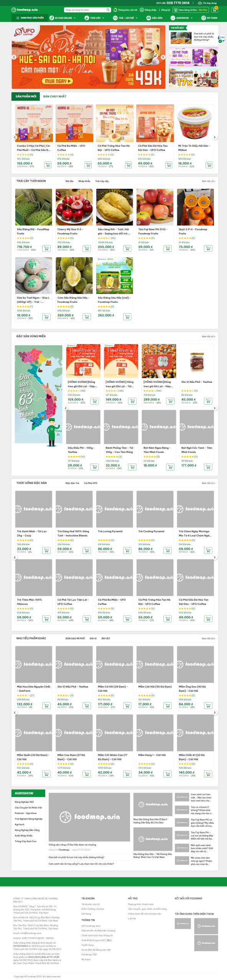This screenshot has height=980, width=227.
Task: Add 'Mì Trộn Tô Giấy Hải Sản' to cart
Action: 209,165
